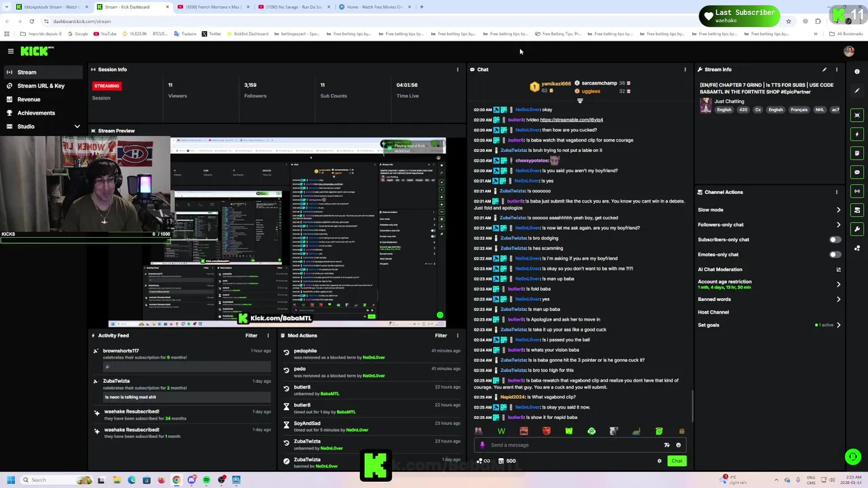Edit stream info with pencil icon
868x488 pixels.
825,69
